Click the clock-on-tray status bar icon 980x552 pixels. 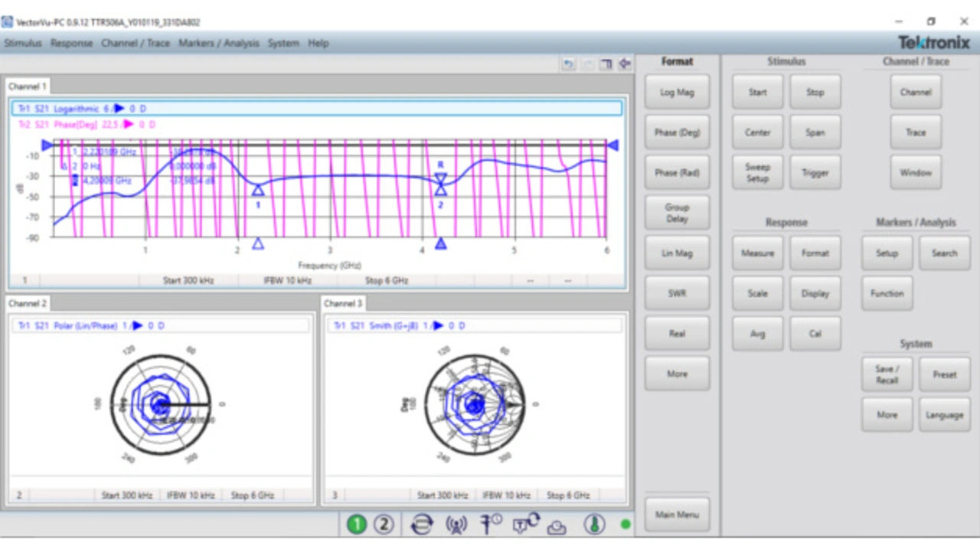(x=557, y=526)
